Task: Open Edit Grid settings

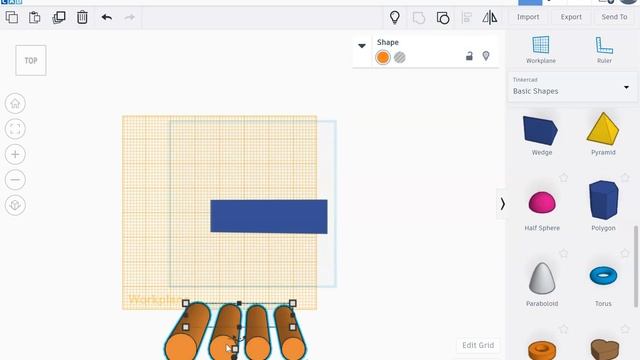Action: point(478,345)
